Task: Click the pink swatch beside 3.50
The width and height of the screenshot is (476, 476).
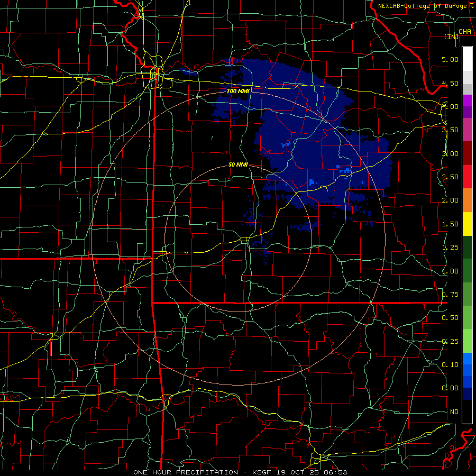Action: coord(467,130)
